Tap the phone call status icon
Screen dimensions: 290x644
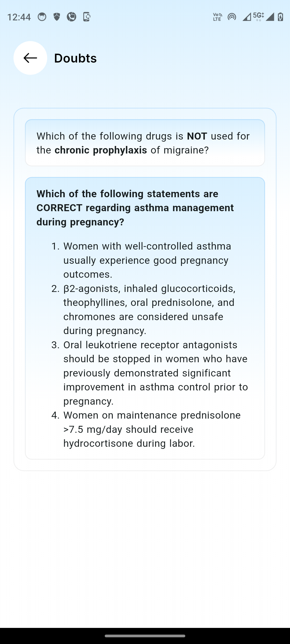click(71, 17)
